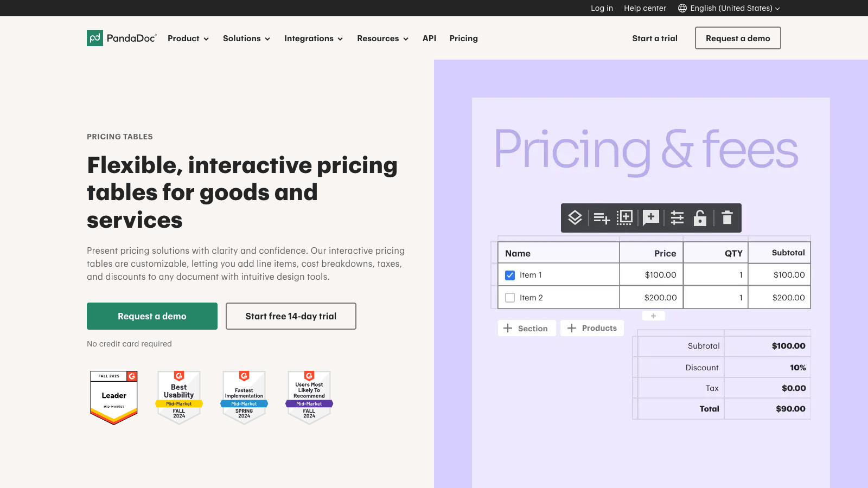Image resolution: width=868 pixels, height=488 pixels.
Task: Expand the Product menu
Action: coord(188,38)
